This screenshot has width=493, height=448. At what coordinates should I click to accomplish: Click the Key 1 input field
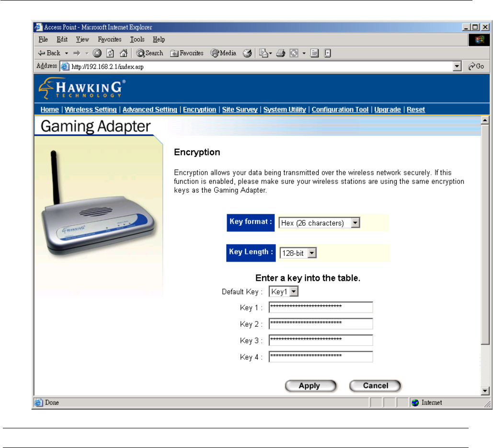click(321, 307)
